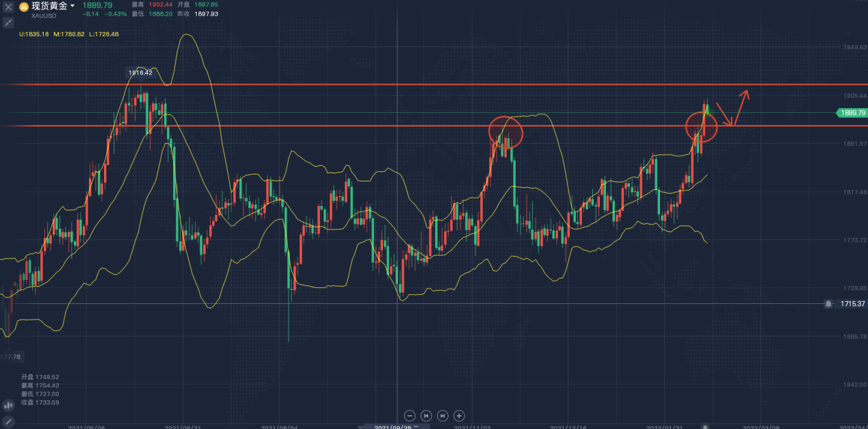Open the candlestick chart type icon
Screen dimensions: 868x429
tap(8, 405)
